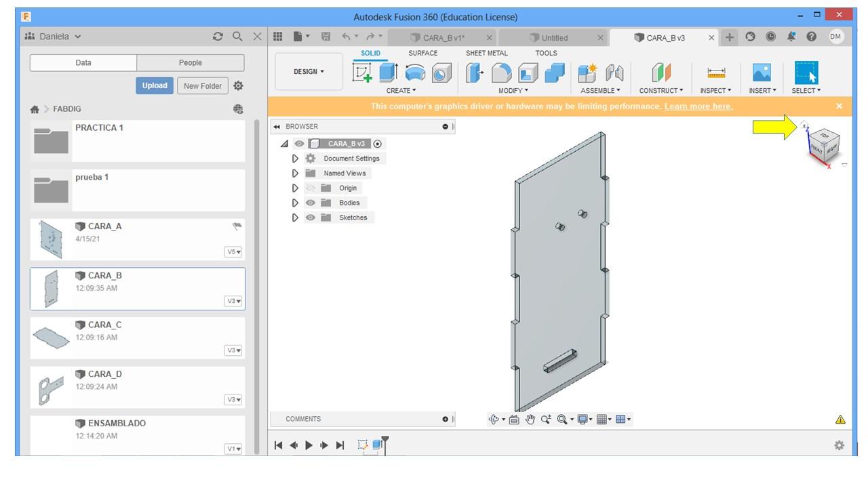Collapse the CARA_B v3 root node
Screen dimensions: 868x488
pos(285,144)
